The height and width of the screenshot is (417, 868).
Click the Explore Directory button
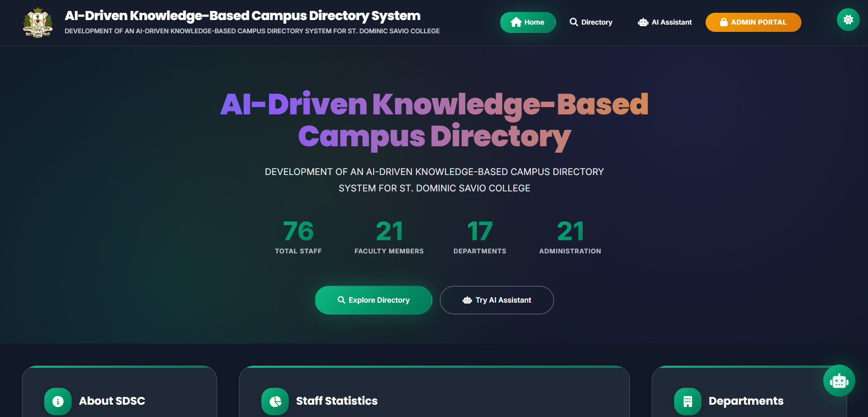click(x=374, y=300)
